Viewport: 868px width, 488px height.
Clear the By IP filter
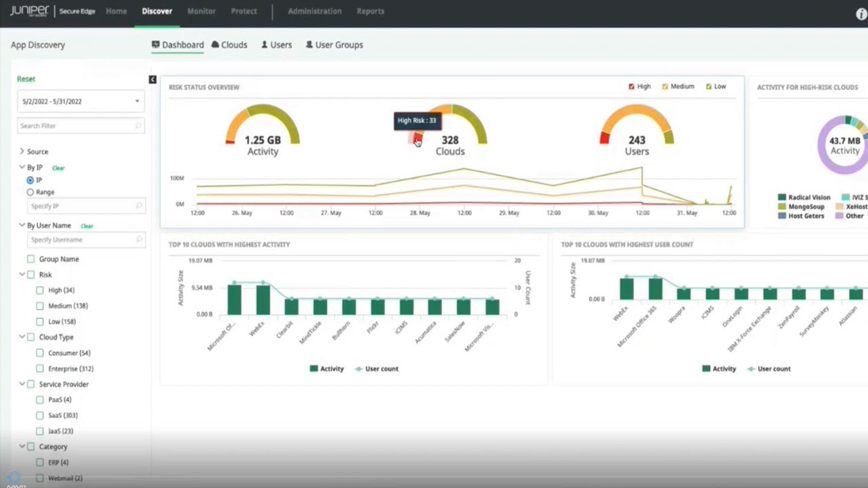(58, 168)
